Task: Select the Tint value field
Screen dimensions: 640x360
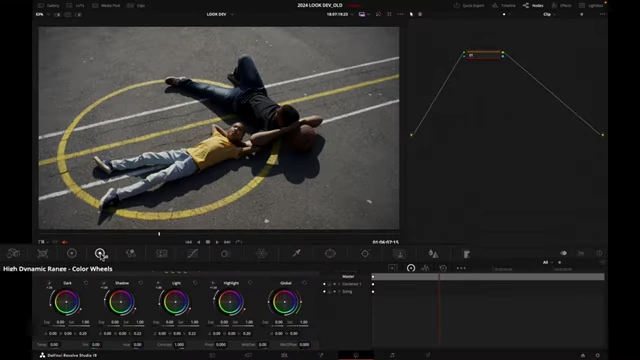Action: pos(96,344)
